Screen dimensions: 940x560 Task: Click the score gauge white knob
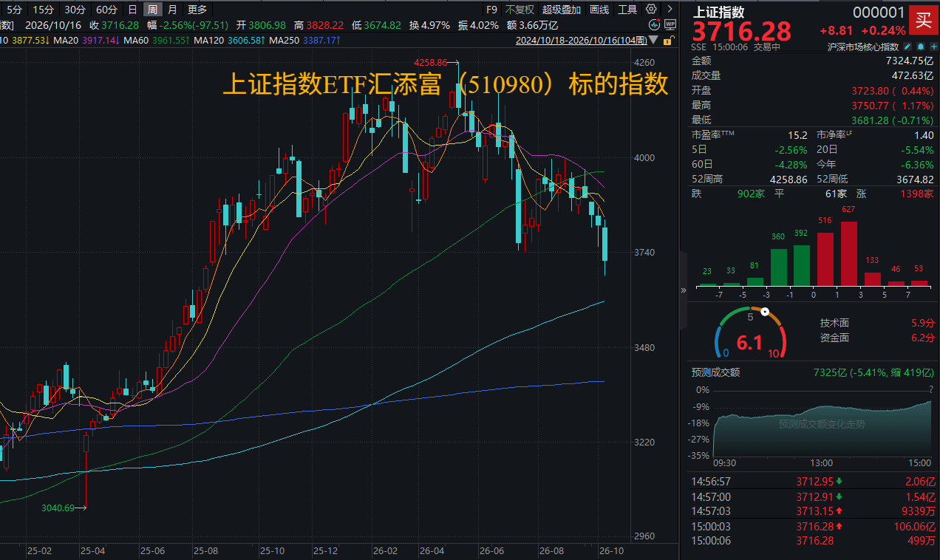[x=765, y=313]
